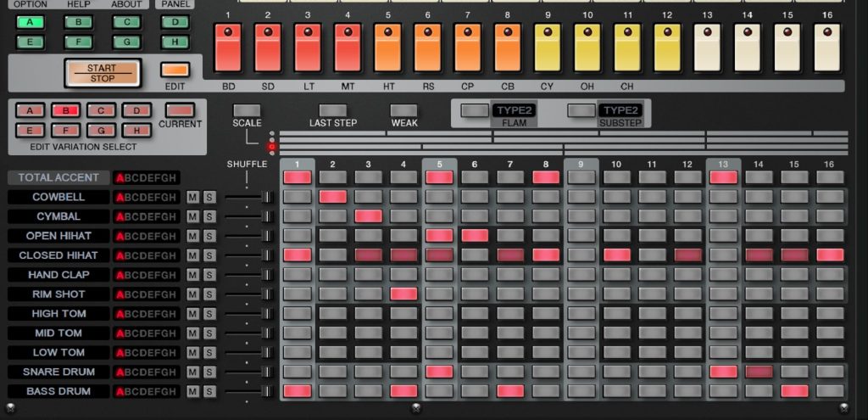Solo the SNARE DRUM track

[x=209, y=372]
